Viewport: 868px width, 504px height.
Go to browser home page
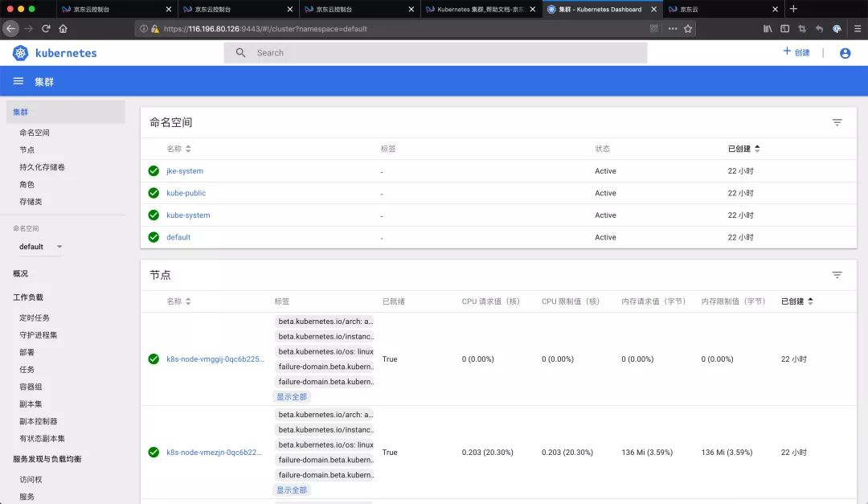[x=63, y=29]
